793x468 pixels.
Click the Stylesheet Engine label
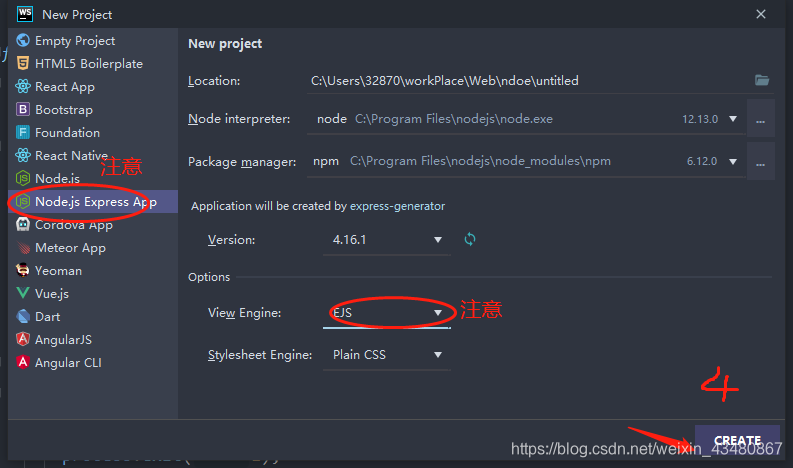pos(260,355)
